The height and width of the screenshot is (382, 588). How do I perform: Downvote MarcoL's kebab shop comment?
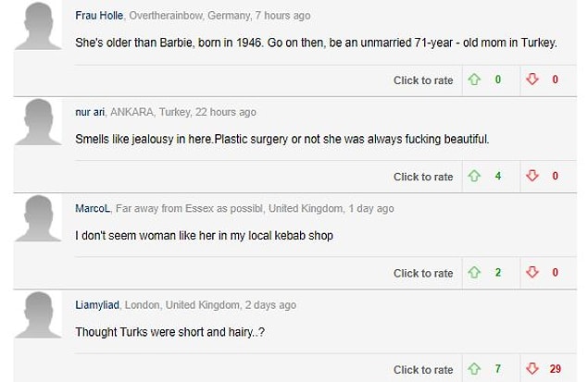(532, 272)
